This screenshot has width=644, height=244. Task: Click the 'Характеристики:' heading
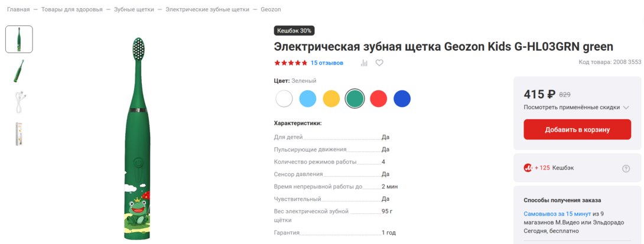tap(298, 123)
